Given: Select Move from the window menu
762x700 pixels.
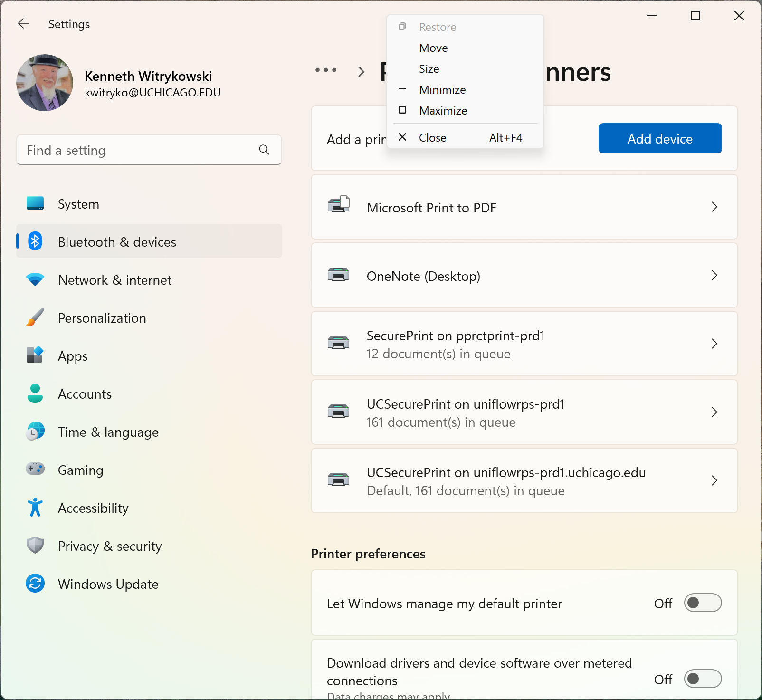Looking at the screenshot, I should pyautogui.click(x=433, y=48).
